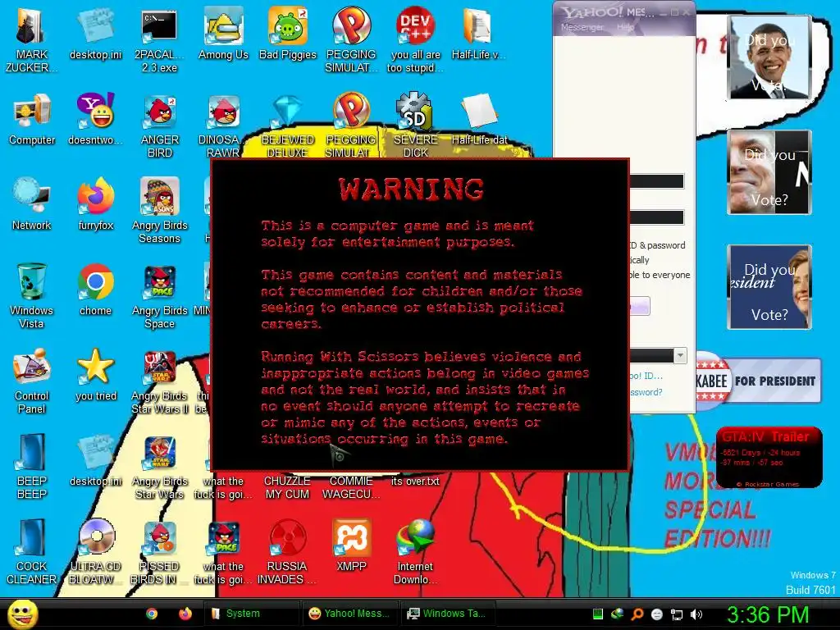
Task: Open the BEEP BEEP desktop icon
Action: (x=32, y=466)
